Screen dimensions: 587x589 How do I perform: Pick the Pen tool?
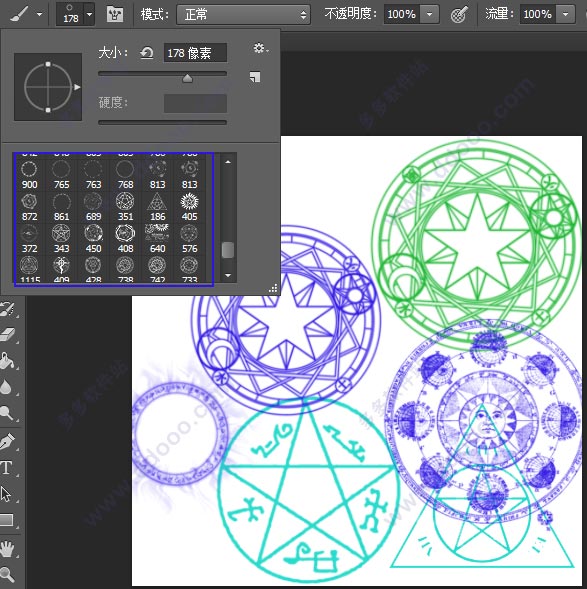point(7,442)
